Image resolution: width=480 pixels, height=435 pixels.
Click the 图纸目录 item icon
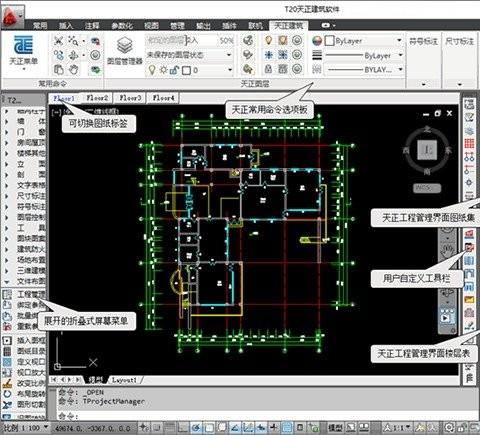pyautogui.click(x=7, y=351)
